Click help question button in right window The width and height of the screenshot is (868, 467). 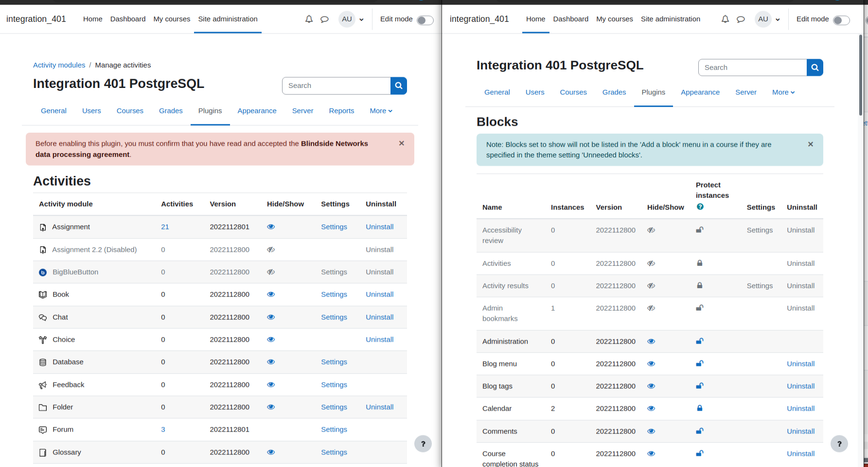pyautogui.click(x=839, y=444)
